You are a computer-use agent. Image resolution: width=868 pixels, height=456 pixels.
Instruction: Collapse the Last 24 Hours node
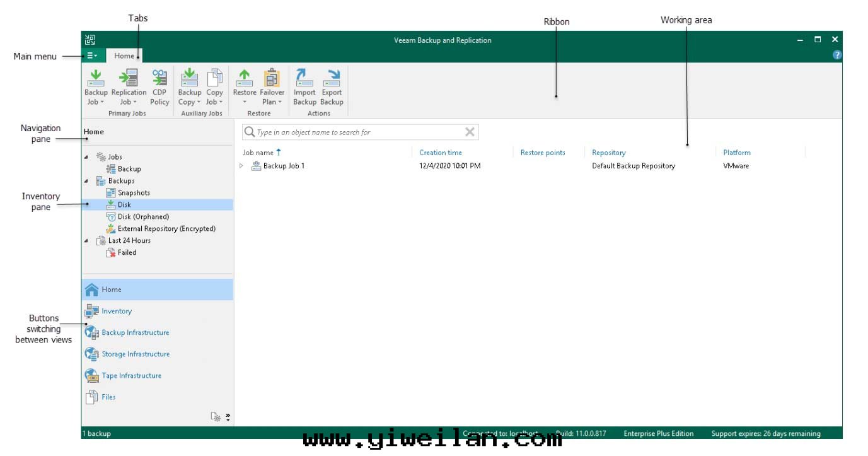(86, 241)
